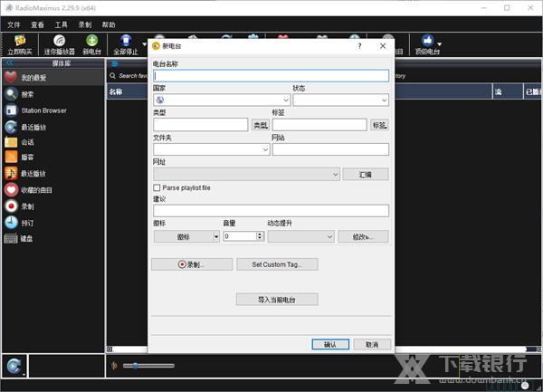Screen dimensions: 543x392
Task: Open the podcast RSS sidebar item
Action: coord(53,158)
